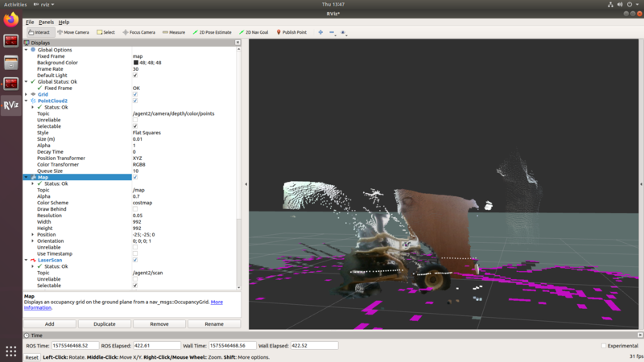Expand the Map Position property
This screenshot has height=362, width=644.
[33, 234]
